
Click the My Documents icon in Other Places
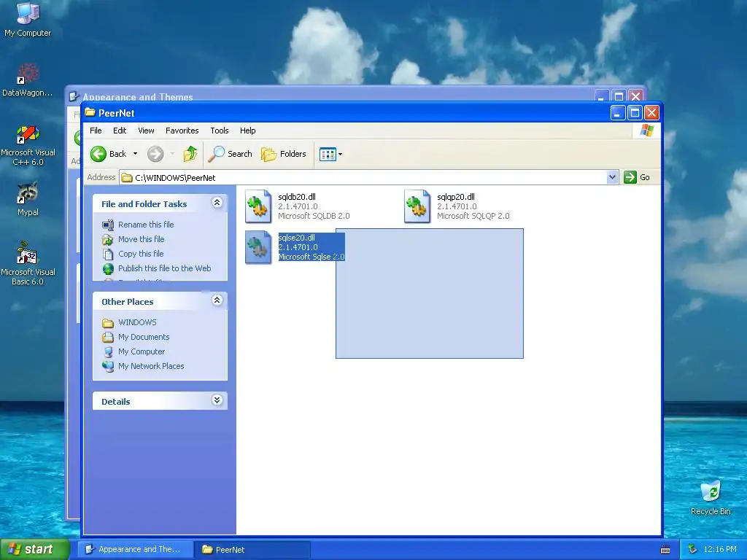(108, 337)
